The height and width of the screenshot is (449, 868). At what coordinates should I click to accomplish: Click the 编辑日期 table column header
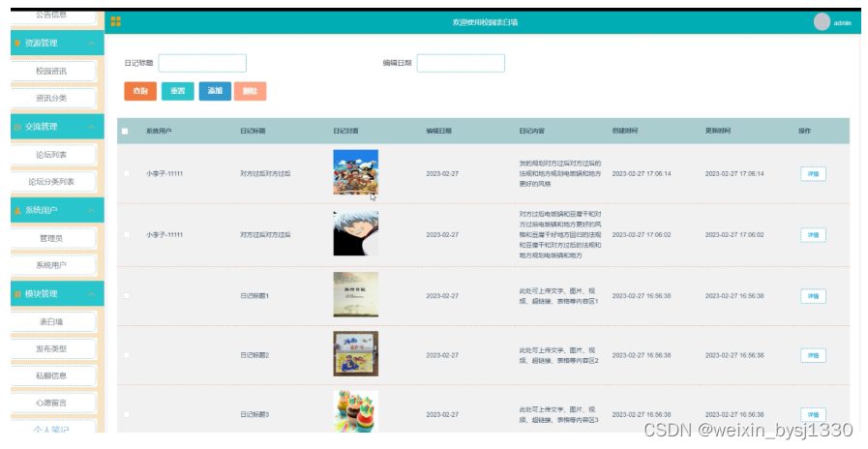[439, 132]
